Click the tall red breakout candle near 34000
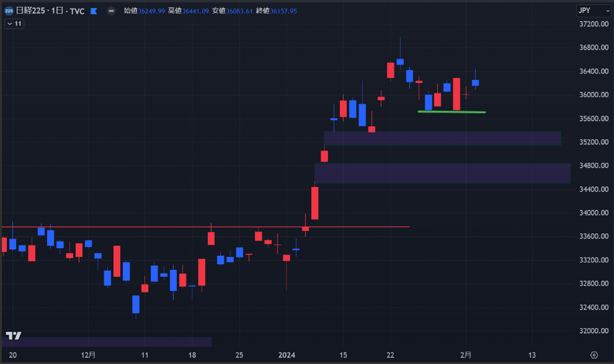The height and width of the screenshot is (364, 614). pos(315,202)
